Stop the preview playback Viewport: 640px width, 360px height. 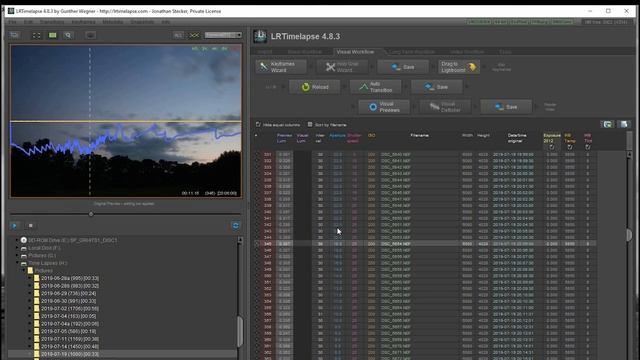click(x=31, y=225)
